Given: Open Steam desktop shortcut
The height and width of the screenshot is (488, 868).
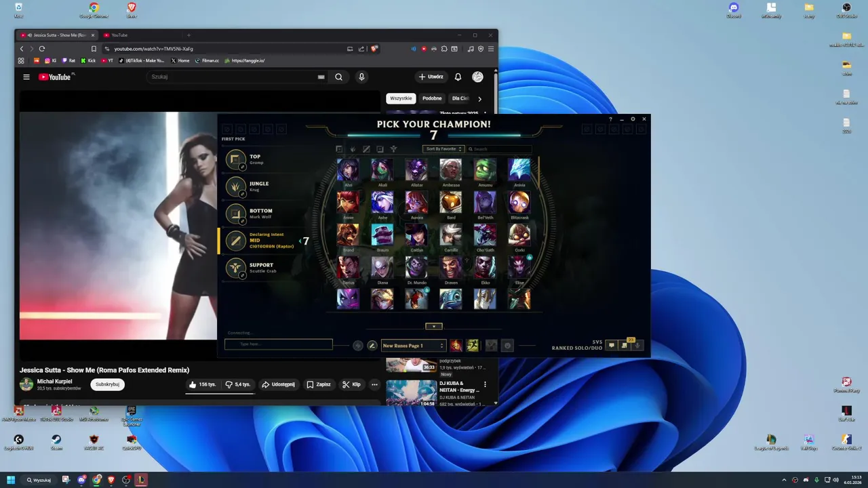Looking at the screenshot, I should pos(56,443).
